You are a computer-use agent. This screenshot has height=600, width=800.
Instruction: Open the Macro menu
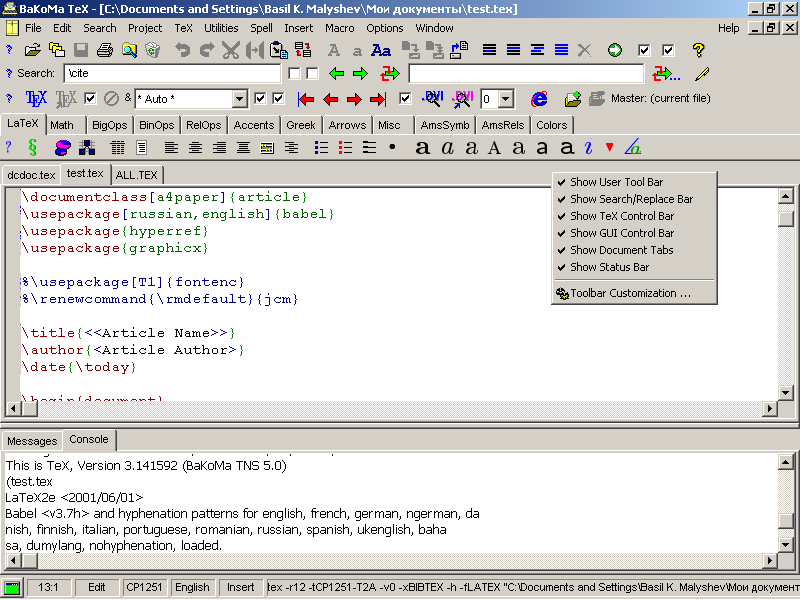pos(338,28)
